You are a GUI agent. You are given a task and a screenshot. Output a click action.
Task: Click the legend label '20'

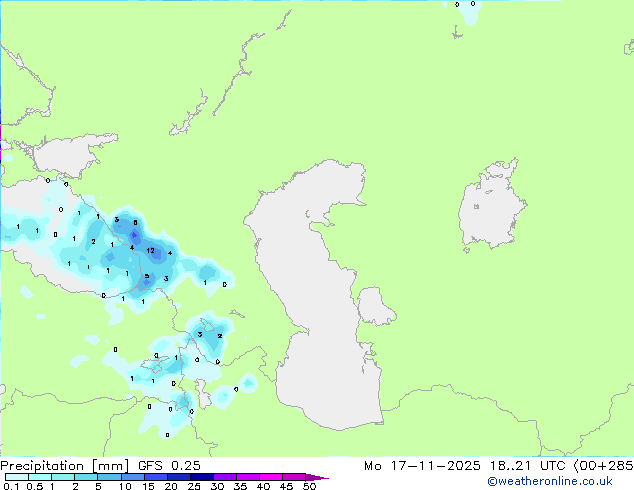click(x=171, y=486)
